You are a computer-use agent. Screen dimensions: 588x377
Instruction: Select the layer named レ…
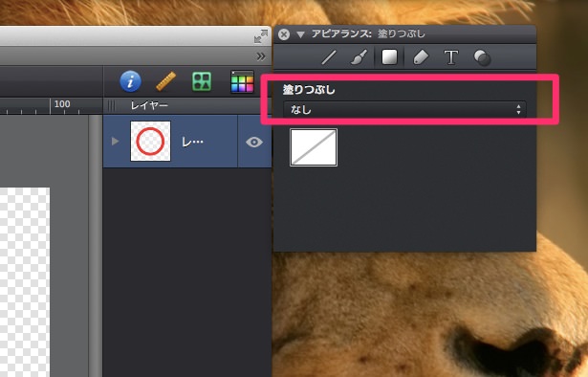[192, 142]
